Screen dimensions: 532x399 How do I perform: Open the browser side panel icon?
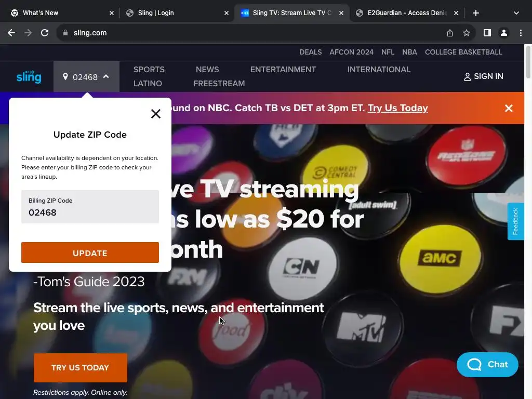pyautogui.click(x=487, y=33)
